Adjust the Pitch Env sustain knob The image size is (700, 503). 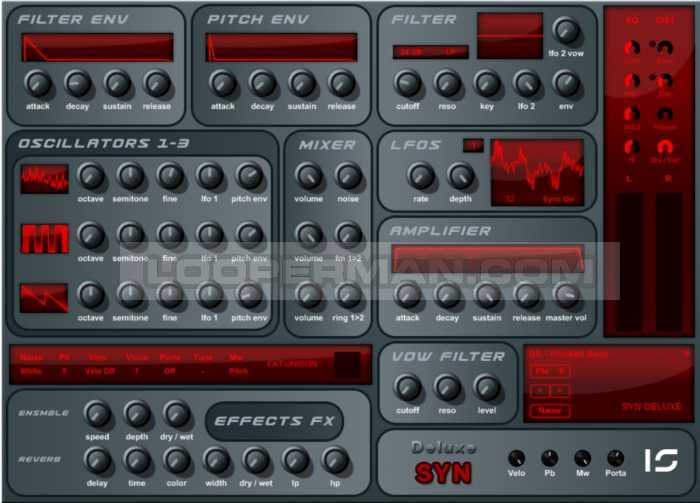302,83
